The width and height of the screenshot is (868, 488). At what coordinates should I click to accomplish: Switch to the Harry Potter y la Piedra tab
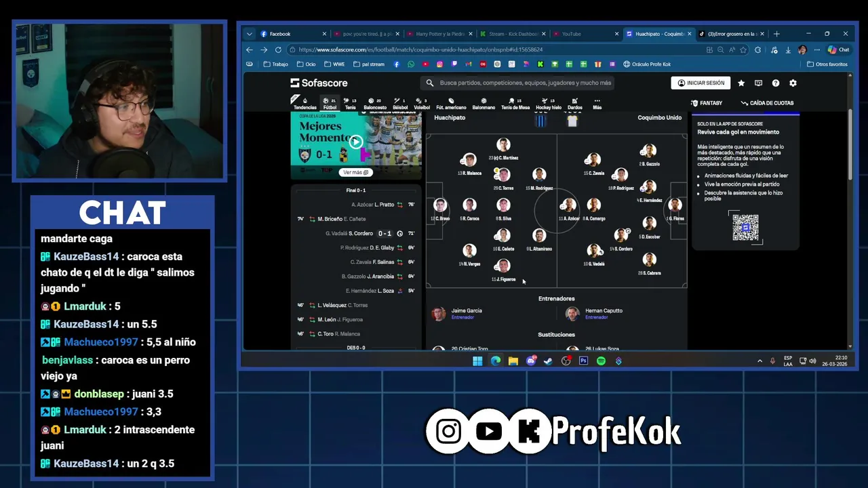[439, 34]
